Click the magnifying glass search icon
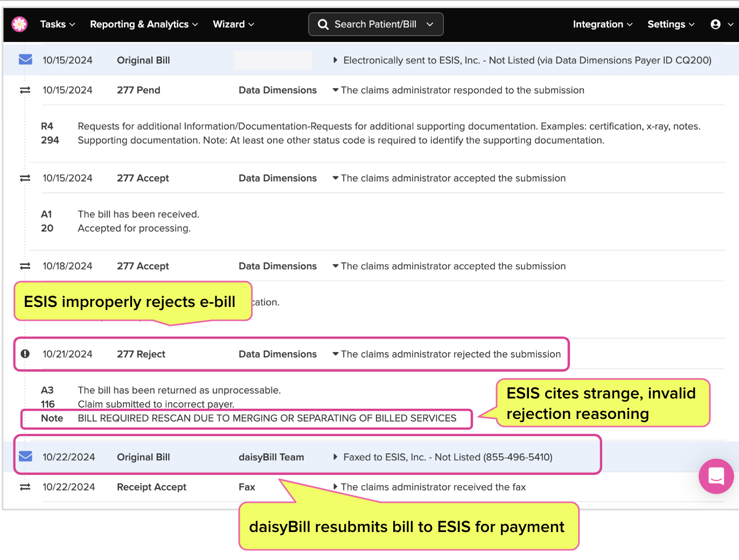 click(x=323, y=24)
